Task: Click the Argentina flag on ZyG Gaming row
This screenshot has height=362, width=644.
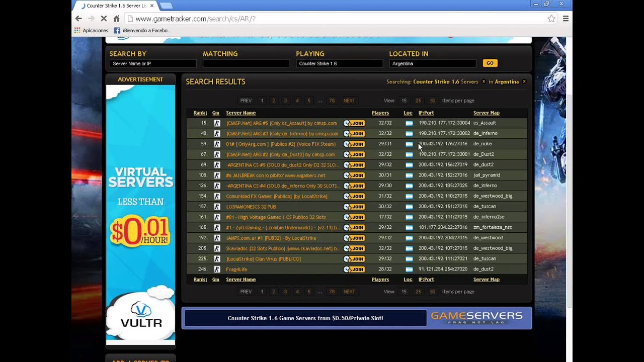Action: click(x=409, y=228)
